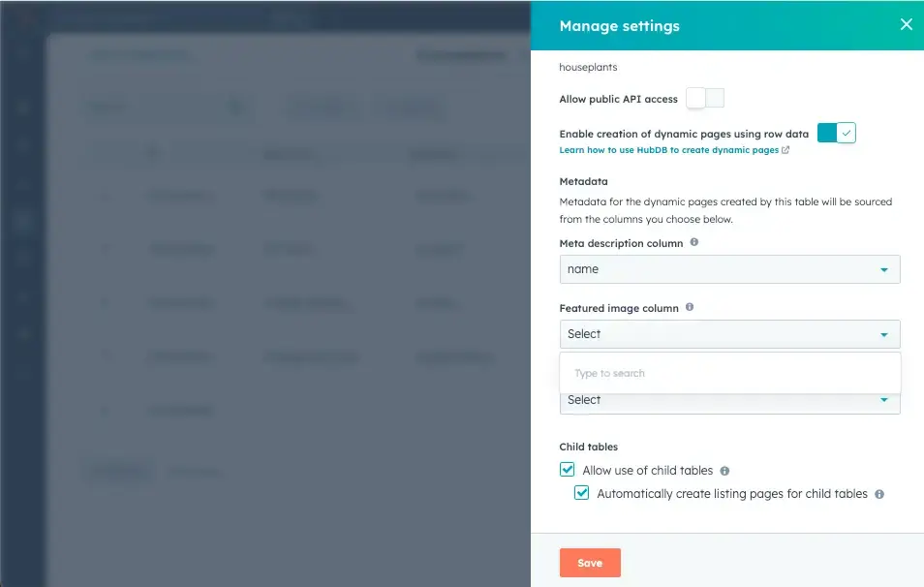This screenshot has width=924, height=587.
Task: Click the dimmed background table area
Action: (x=291, y=291)
